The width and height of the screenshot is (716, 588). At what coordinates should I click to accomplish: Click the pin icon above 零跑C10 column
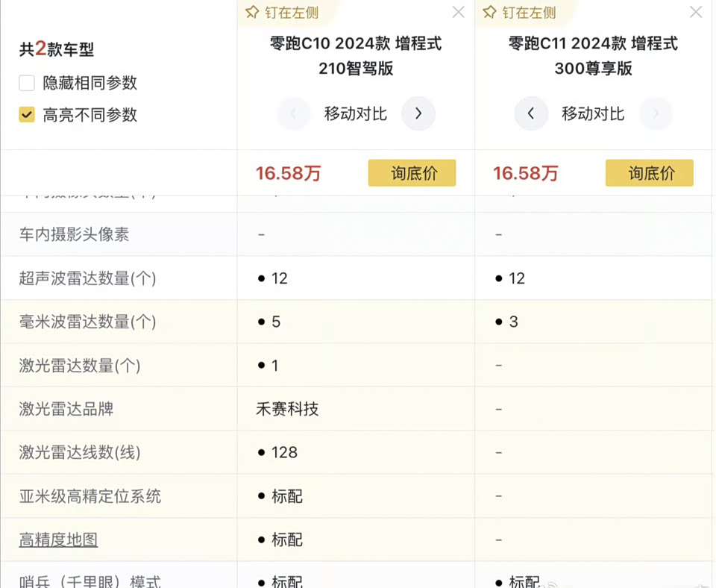click(251, 13)
